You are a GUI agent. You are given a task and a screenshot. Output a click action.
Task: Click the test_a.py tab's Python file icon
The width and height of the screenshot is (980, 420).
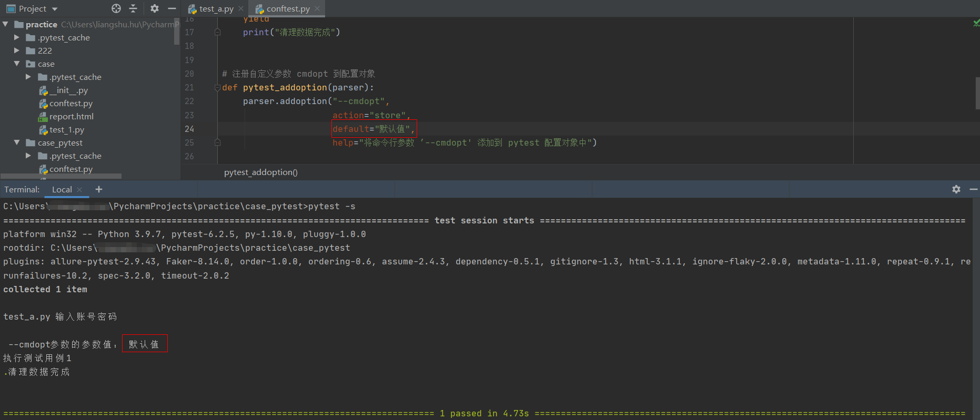click(193, 9)
